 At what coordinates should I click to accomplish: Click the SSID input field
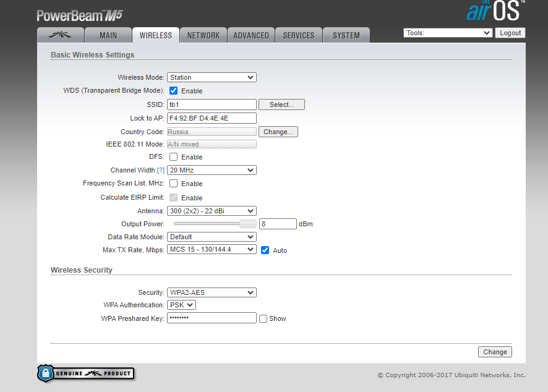click(212, 104)
